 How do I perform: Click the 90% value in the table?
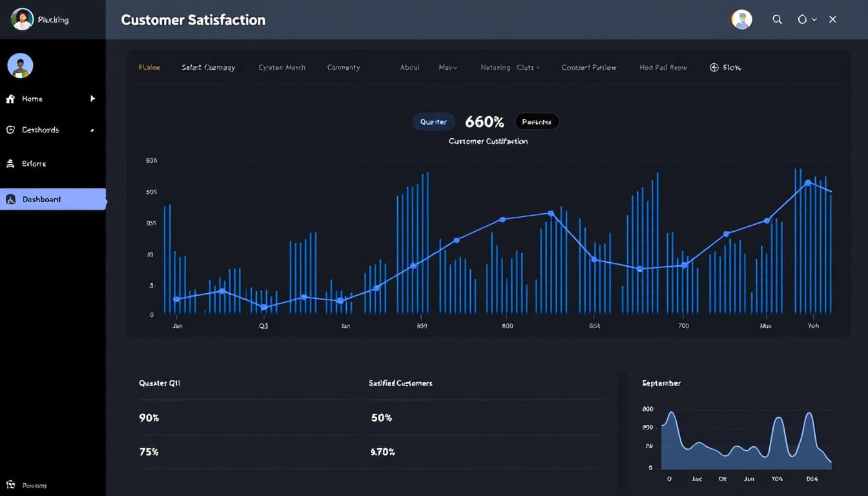(x=149, y=418)
